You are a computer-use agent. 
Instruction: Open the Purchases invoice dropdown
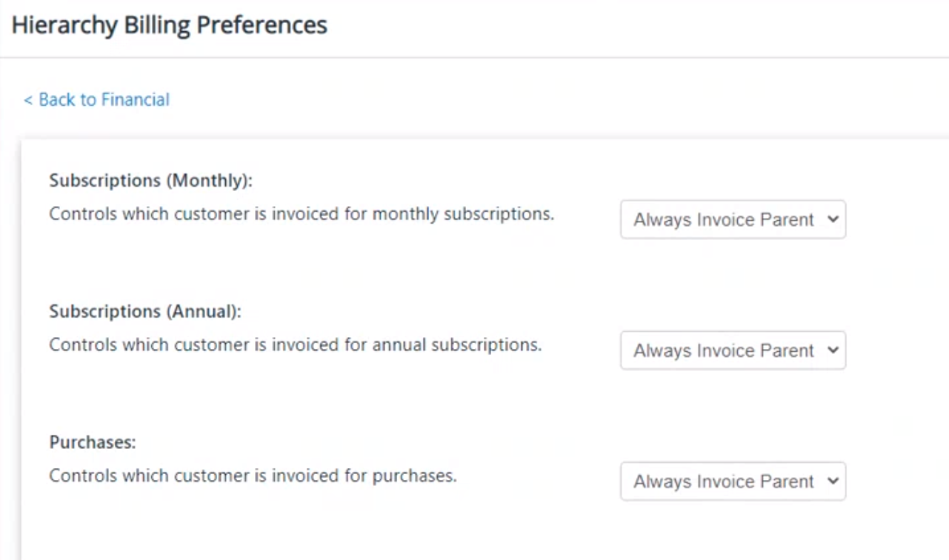point(733,481)
